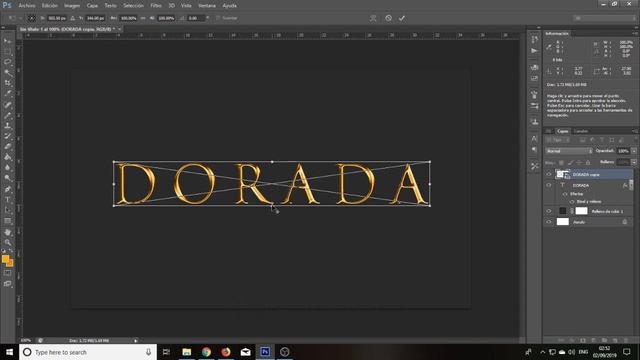Switch to warp mode icon
Image resolution: width=640 pixels, height=360 pixels.
tap(373, 18)
